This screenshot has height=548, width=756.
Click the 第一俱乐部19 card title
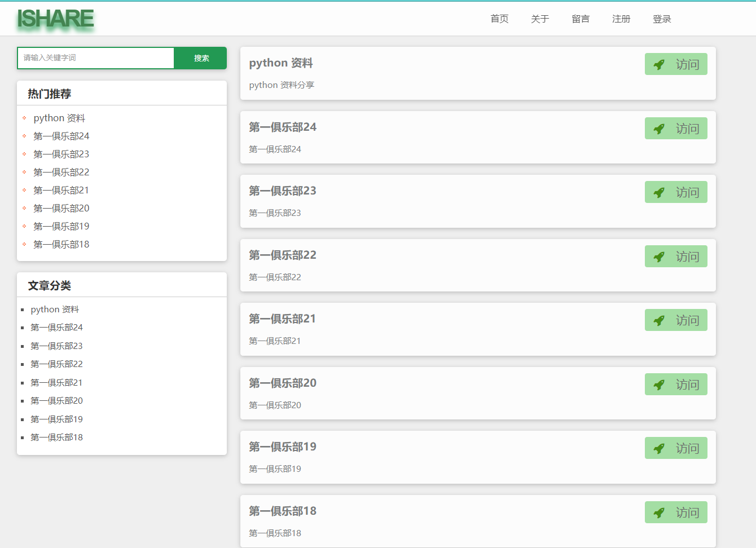coord(283,447)
